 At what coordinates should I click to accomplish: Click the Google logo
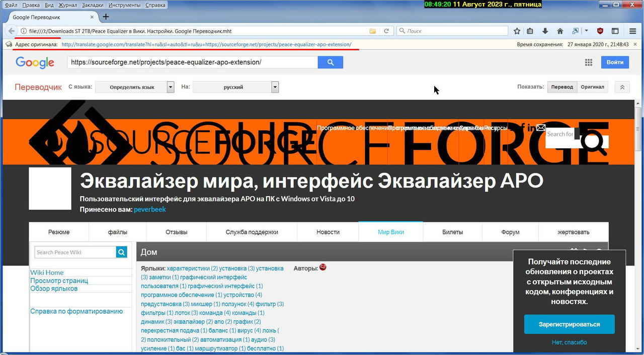point(35,62)
